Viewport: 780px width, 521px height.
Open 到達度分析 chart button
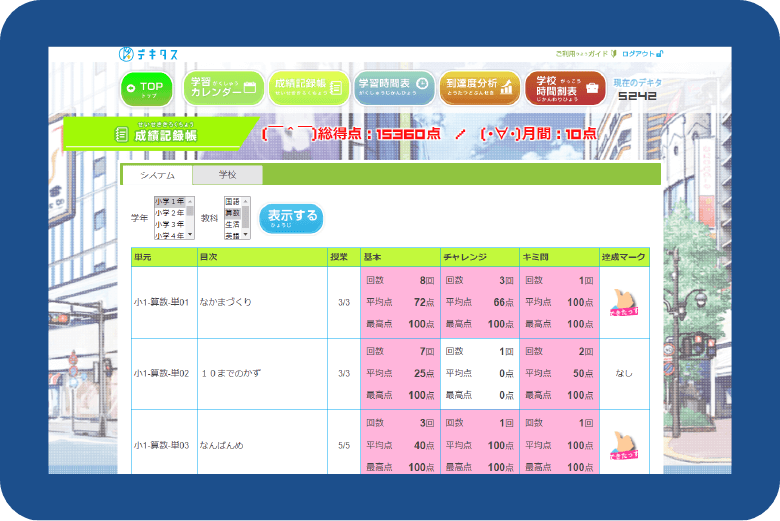479,88
